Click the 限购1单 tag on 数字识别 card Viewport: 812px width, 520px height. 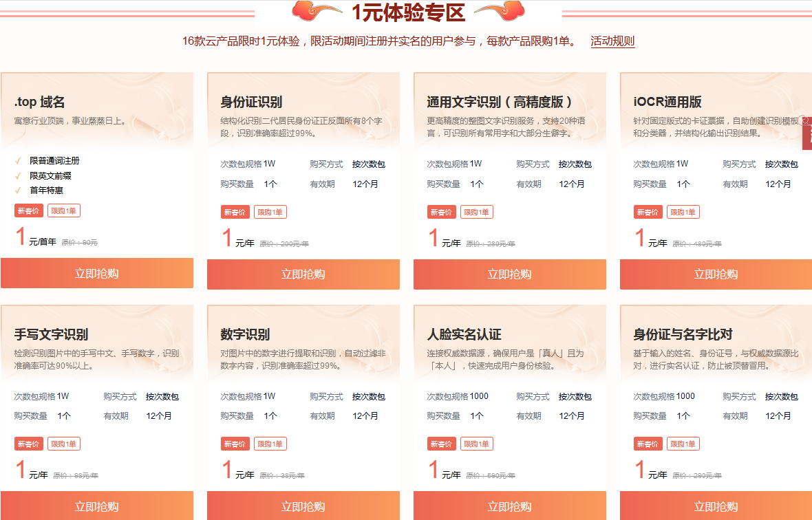point(270,444)
